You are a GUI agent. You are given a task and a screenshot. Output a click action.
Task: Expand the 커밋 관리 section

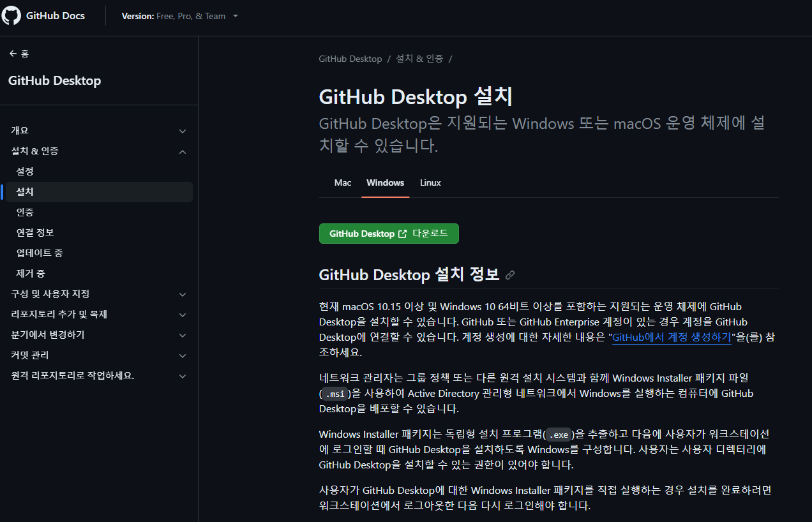(183, 355)
